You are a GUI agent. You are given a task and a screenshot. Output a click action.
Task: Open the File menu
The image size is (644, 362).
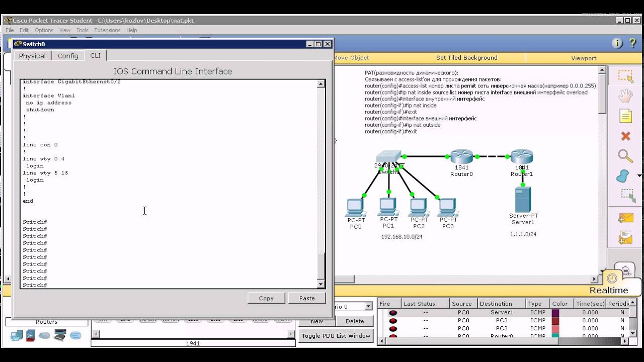10,30
